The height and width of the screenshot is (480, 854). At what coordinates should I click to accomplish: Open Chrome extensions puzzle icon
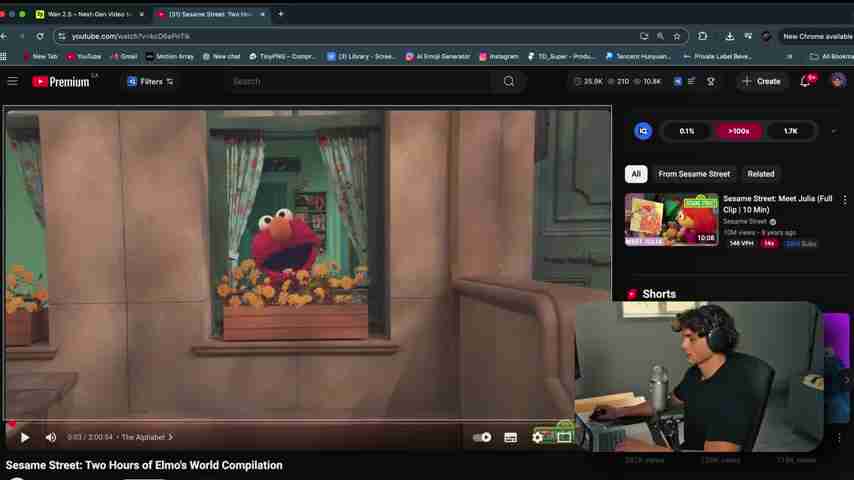702,36
